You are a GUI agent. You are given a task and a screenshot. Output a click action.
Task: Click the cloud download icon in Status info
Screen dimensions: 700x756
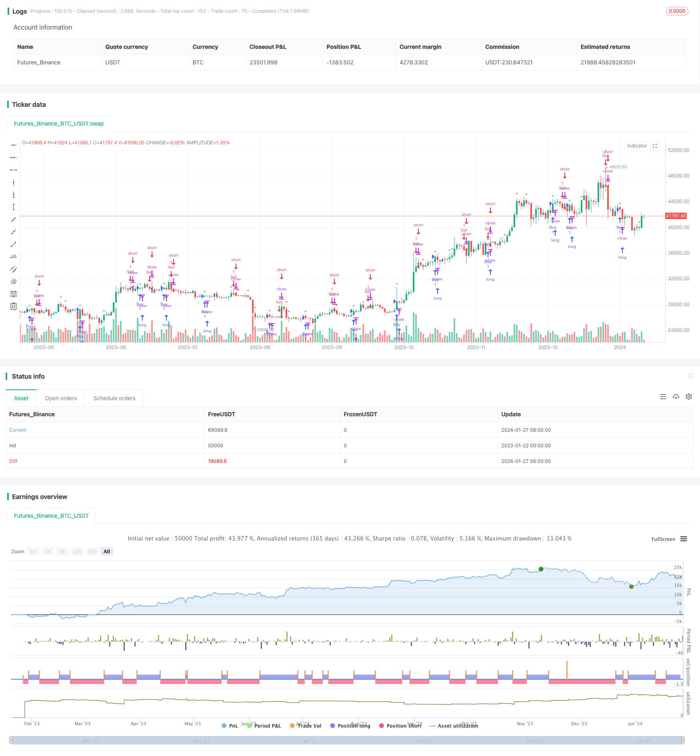[x=676, y=397]
